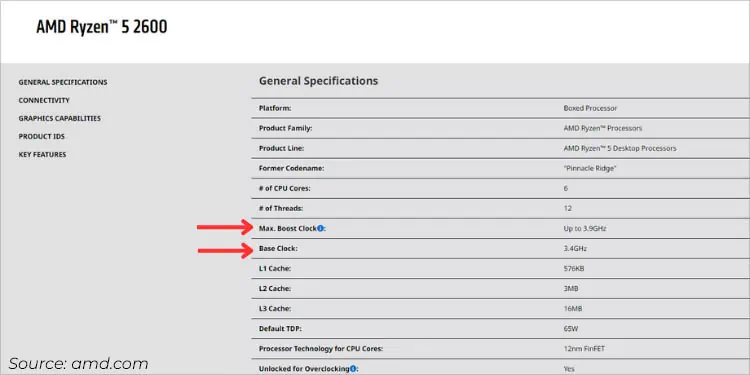
Task: Open General Specifications sidebar section
Action: (x=63, y=82)
